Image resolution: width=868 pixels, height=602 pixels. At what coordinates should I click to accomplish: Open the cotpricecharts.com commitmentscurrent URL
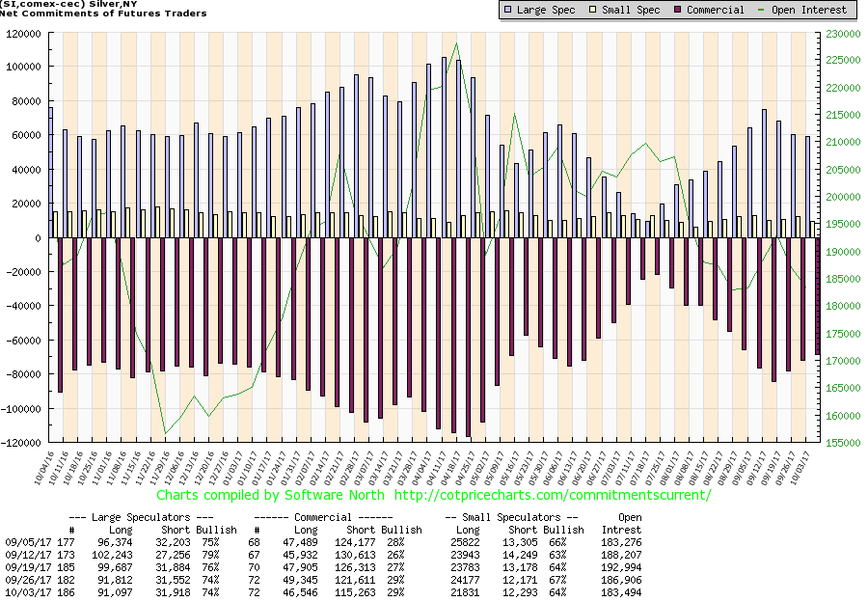point(551,495)
